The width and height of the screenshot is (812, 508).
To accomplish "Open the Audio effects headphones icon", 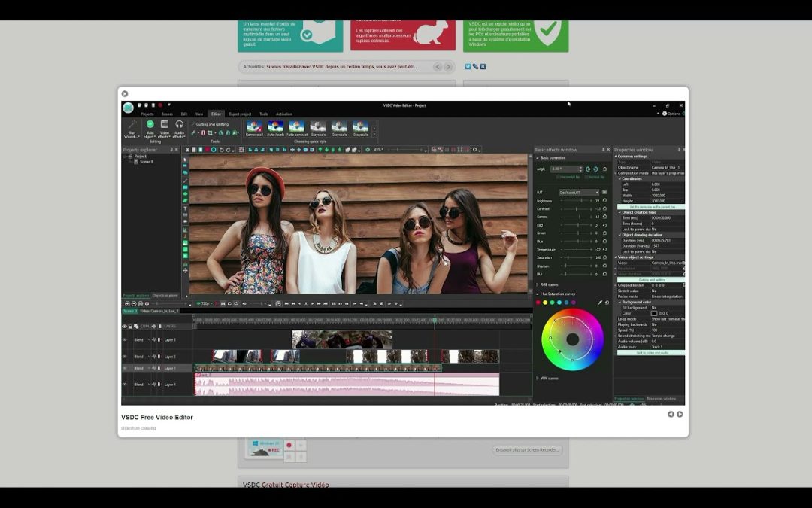I will [x=179, y=124].
